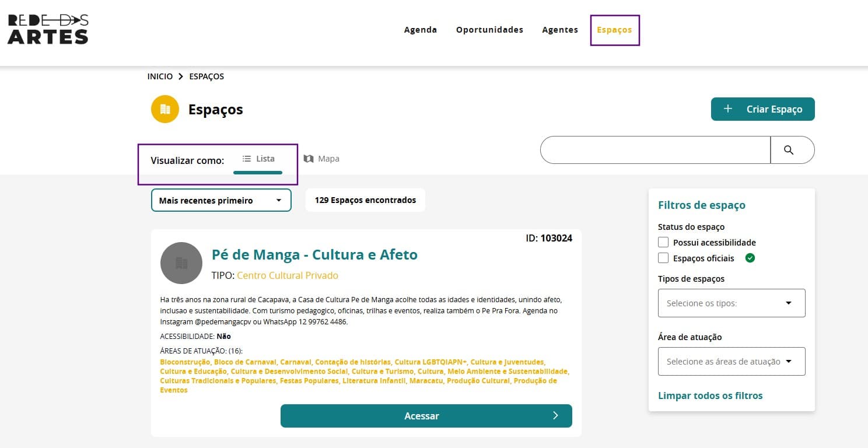Viewport: 868px width, 448px height.
Task: Click the gray Pé de Manga avatar
Action: pyautogui.click(x=181, y=263)
